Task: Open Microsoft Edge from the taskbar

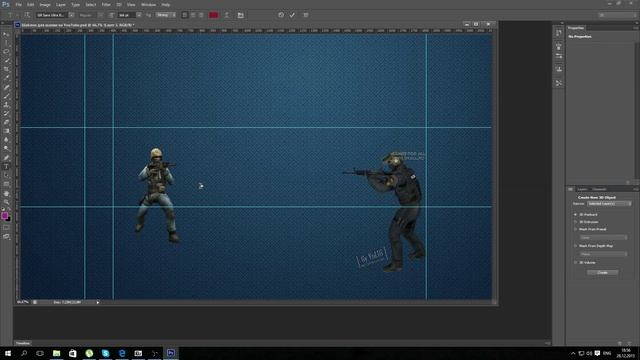Action: pyautogui.click(x=122, y=353)
